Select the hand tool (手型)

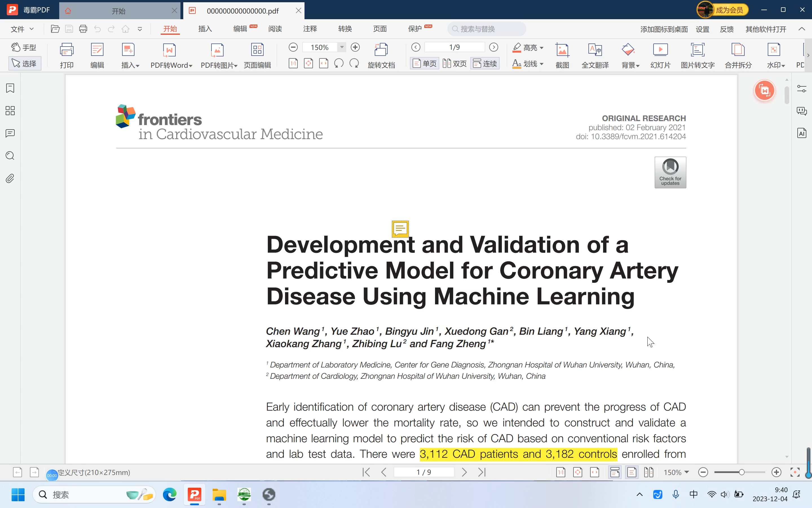(24, 47)
